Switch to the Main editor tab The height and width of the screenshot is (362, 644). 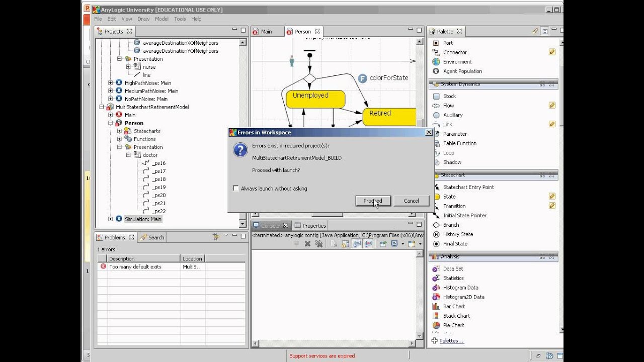pos(266,31)
